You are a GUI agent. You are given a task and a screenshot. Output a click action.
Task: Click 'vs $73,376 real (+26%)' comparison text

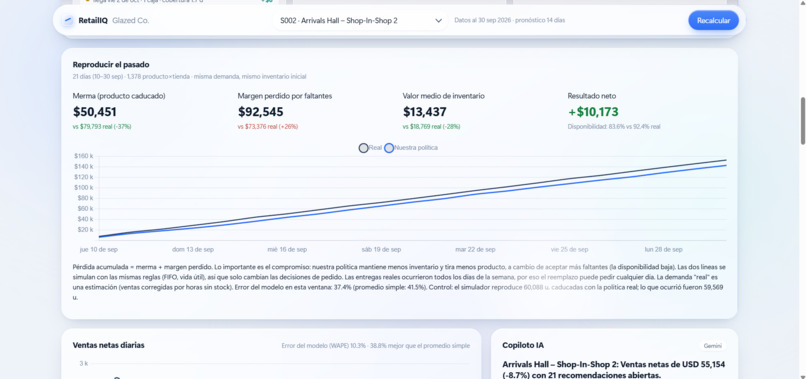tap(268, 127)
